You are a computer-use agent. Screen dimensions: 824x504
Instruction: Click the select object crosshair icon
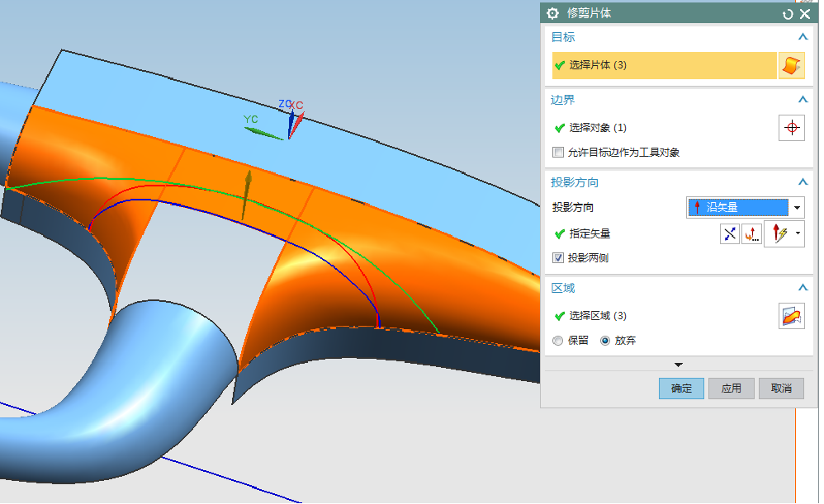pos(791,128)
